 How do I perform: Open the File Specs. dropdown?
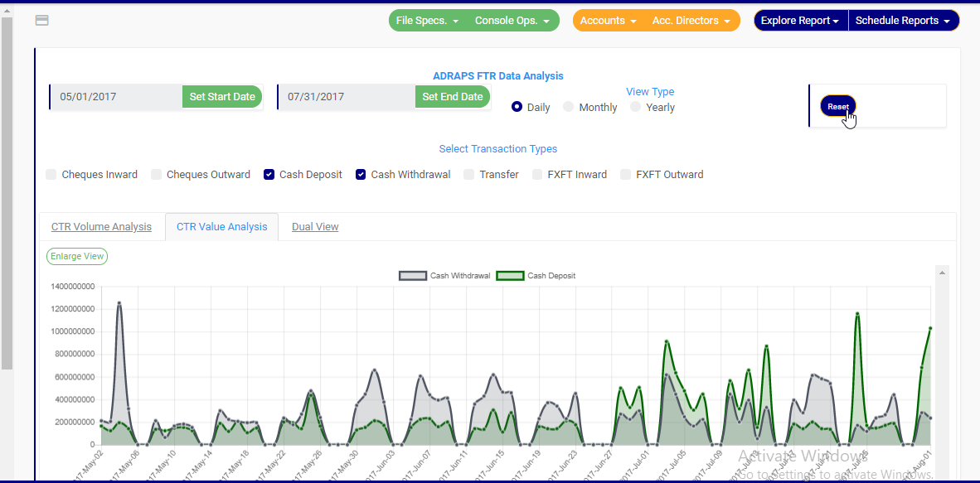point(428,21)
